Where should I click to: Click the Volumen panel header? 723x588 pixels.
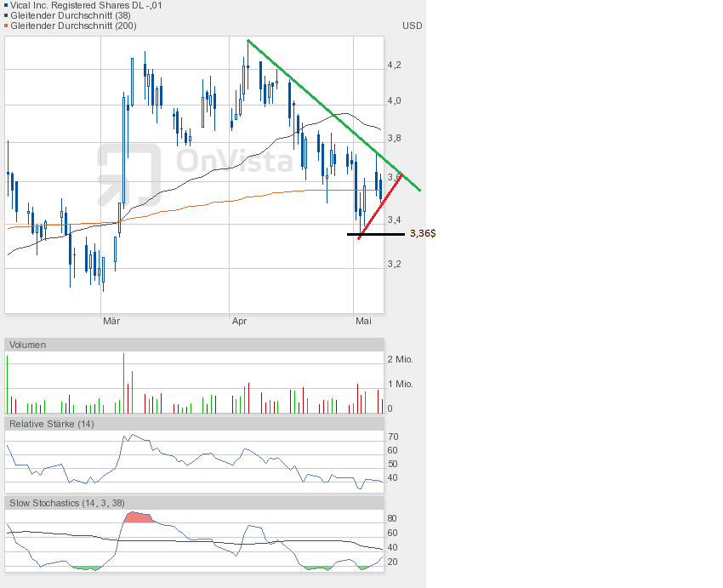28,345
